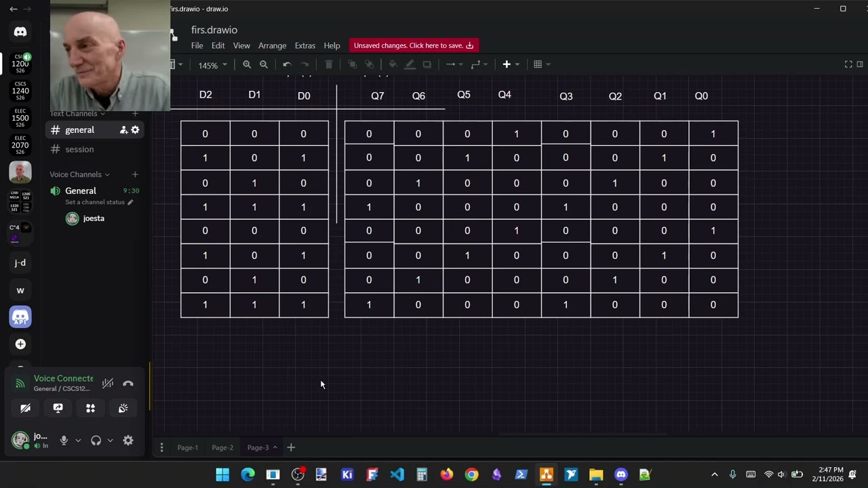Open headphone output options chevron
868x488 pixels.
pos(110,441)
